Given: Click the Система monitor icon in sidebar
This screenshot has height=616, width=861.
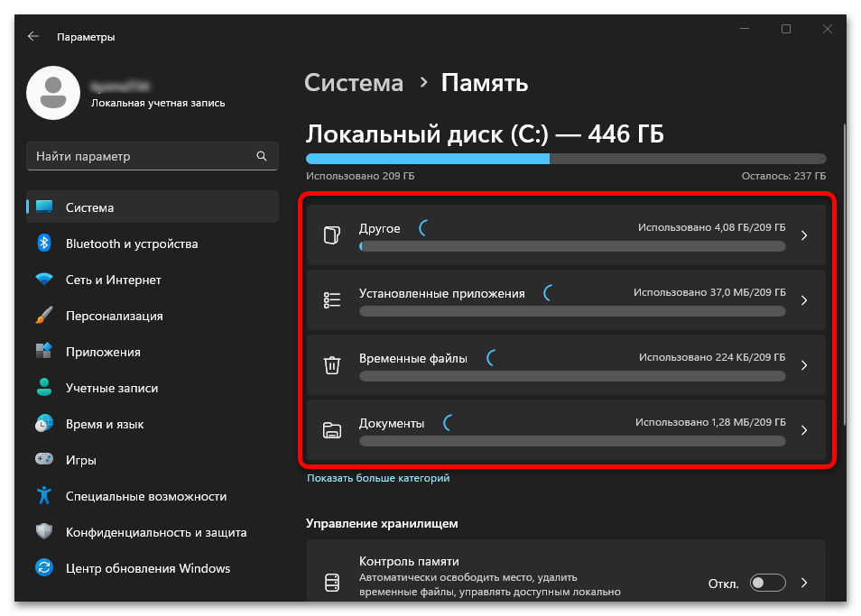Looking at the screenshot, I should click(44, 207).
